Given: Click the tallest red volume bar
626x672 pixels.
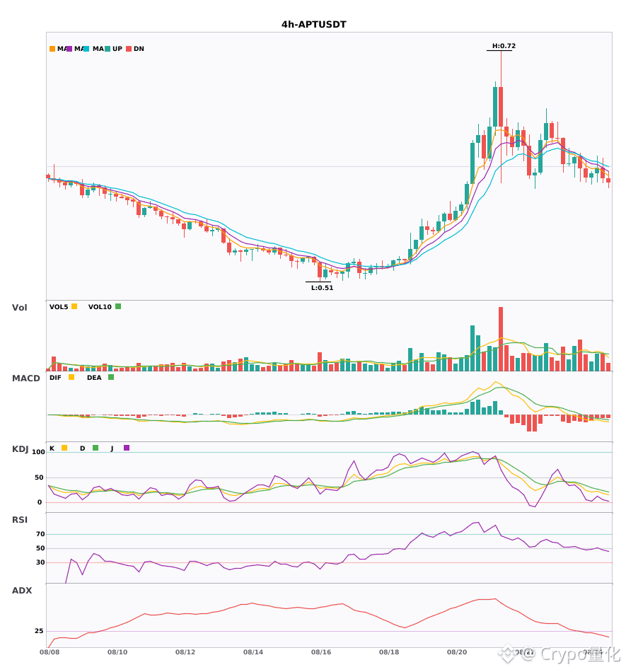Looking at the screenshot, I should click(x=501, y=339).
